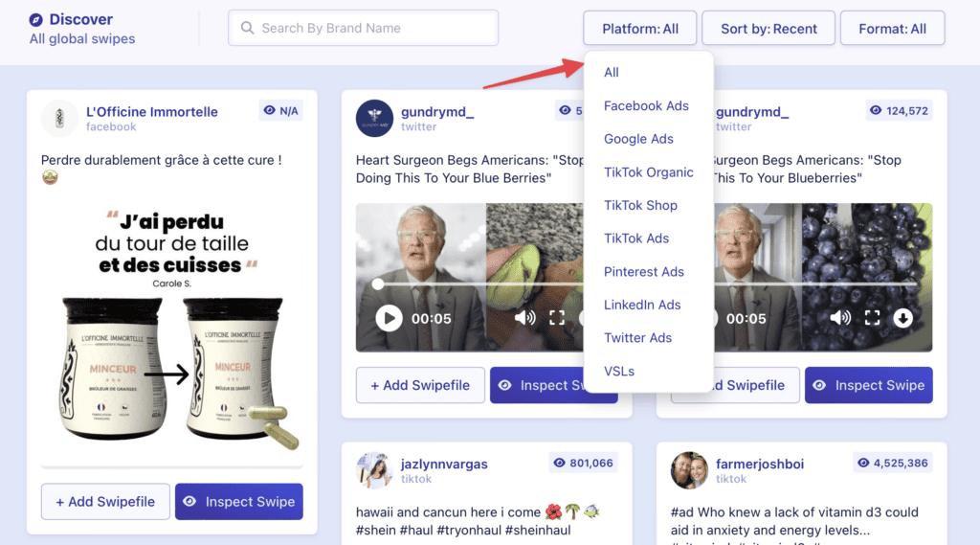The height and width of the screenshot is (545, 980).
Task: Click the Discover heading
Action: pos(81,19)
